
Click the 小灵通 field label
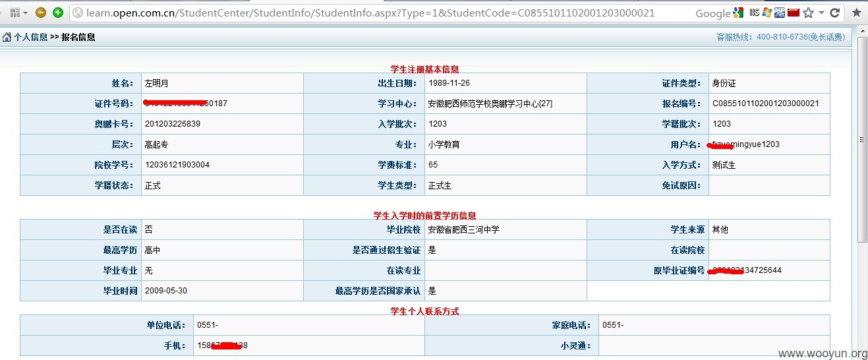click(x=577, y=345)
